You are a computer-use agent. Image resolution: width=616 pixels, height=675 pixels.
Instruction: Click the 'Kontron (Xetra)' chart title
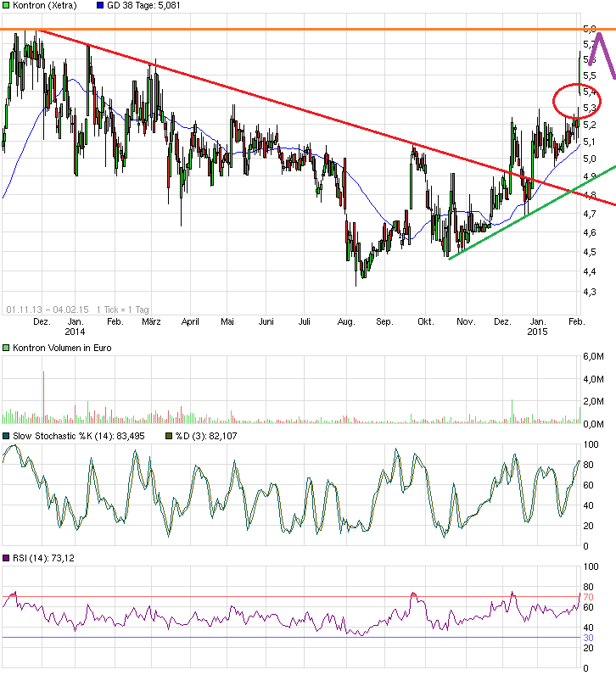45,6
